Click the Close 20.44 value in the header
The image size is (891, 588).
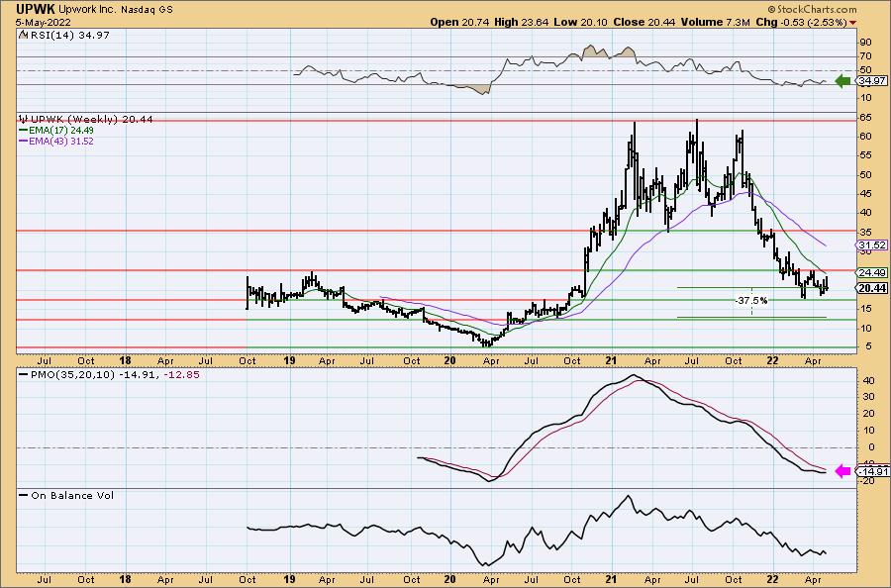coord(643,22)
